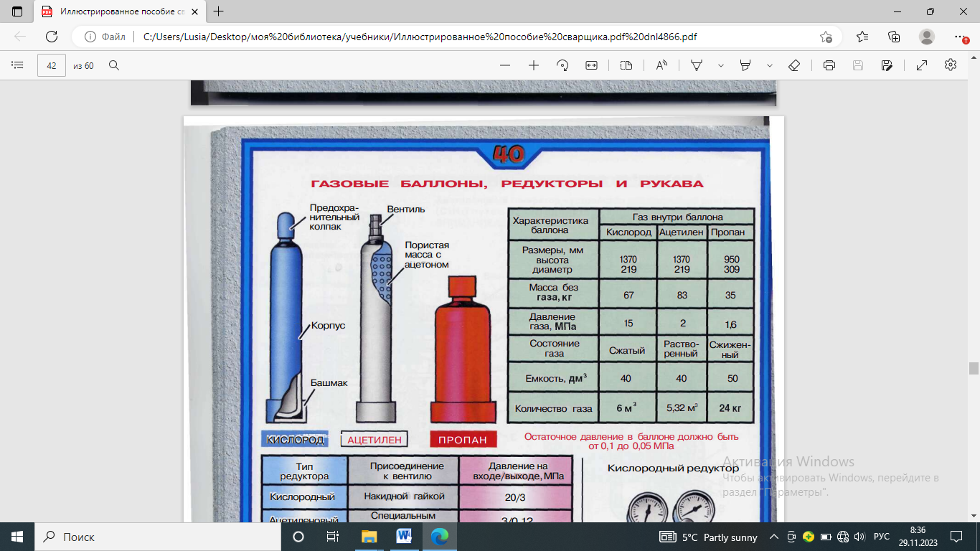This screenshot has width=980, height=551.
Task: Click the vertical scrollbar thumb
Action: tap(974, 368)
